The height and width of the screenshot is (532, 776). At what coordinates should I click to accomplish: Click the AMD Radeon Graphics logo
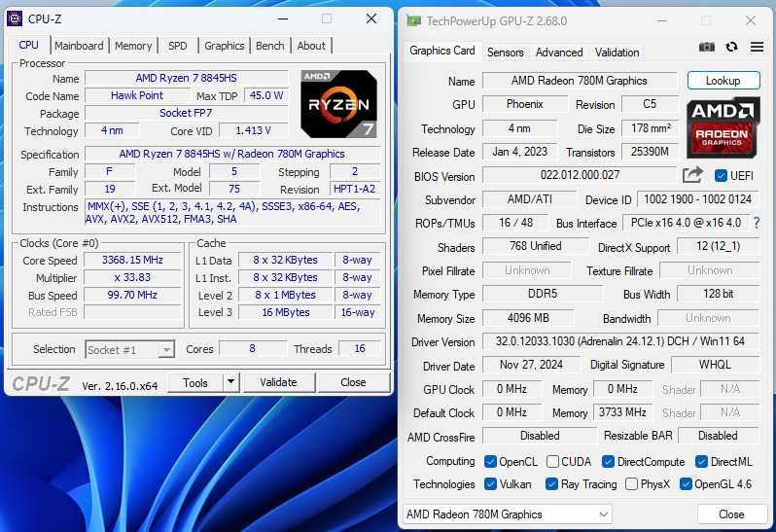point(723,128)
